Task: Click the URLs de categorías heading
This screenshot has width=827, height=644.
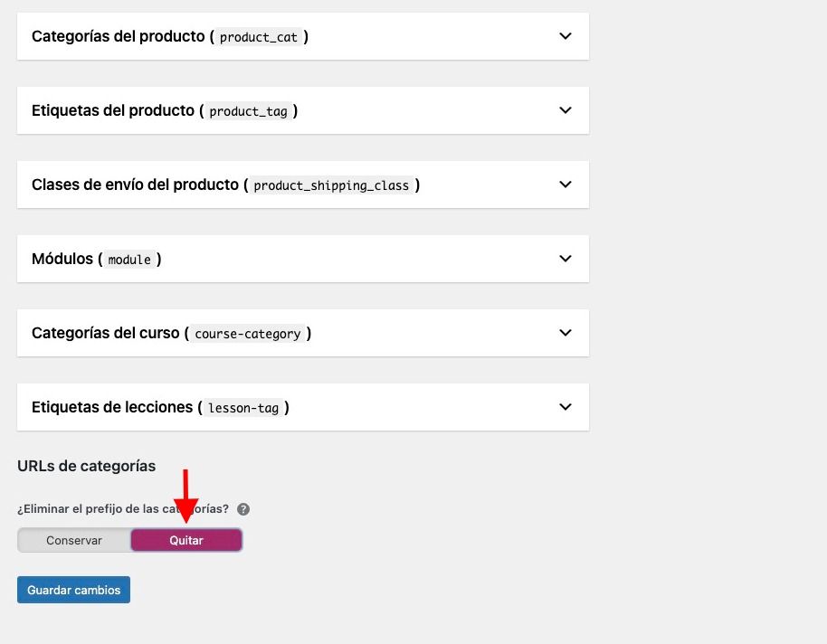Action: click(x=87, y=466)
